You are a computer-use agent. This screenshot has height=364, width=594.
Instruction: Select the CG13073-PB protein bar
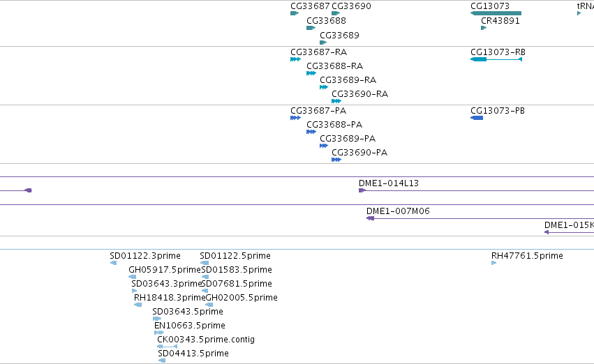click(x=477, y=118)
